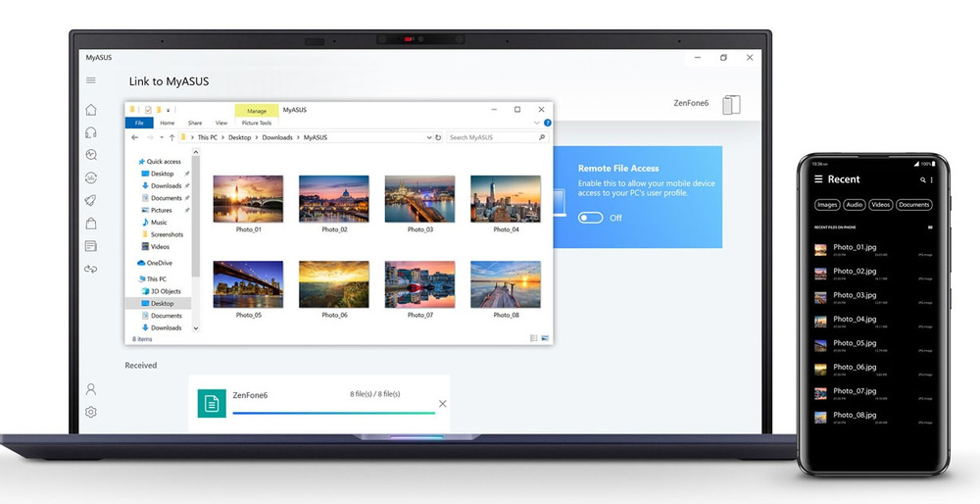Tap Photo_02.jpg in the phone list
The height and width of the screenshot is (504, 980).
pyautogui.click(x=874, y=274)
